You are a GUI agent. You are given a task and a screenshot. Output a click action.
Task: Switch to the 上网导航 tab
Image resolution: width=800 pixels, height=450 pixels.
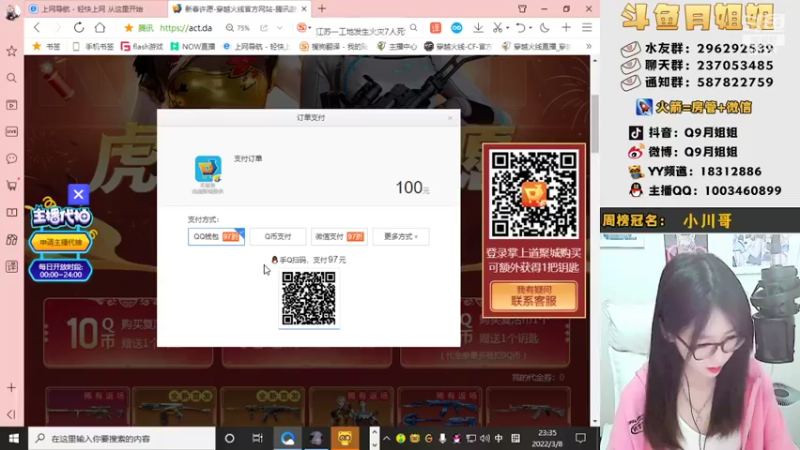(x=96, y=9)
